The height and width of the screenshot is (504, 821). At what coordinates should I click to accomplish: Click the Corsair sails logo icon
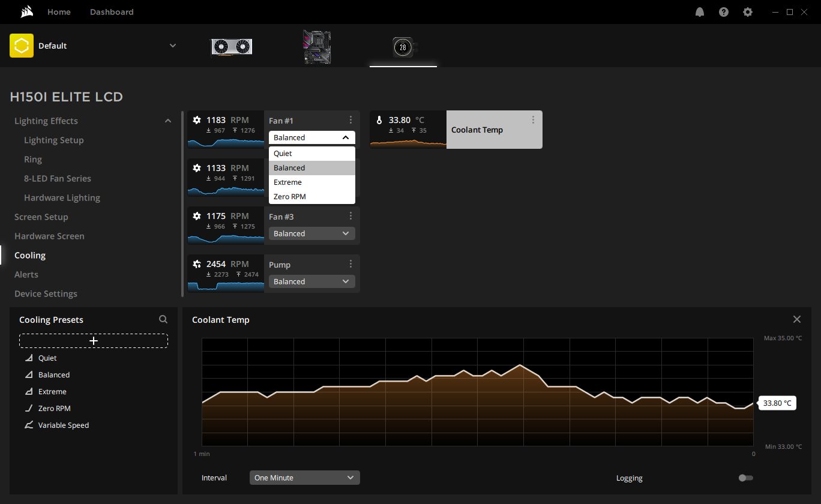pyautogui.click(x=26, y=12)
